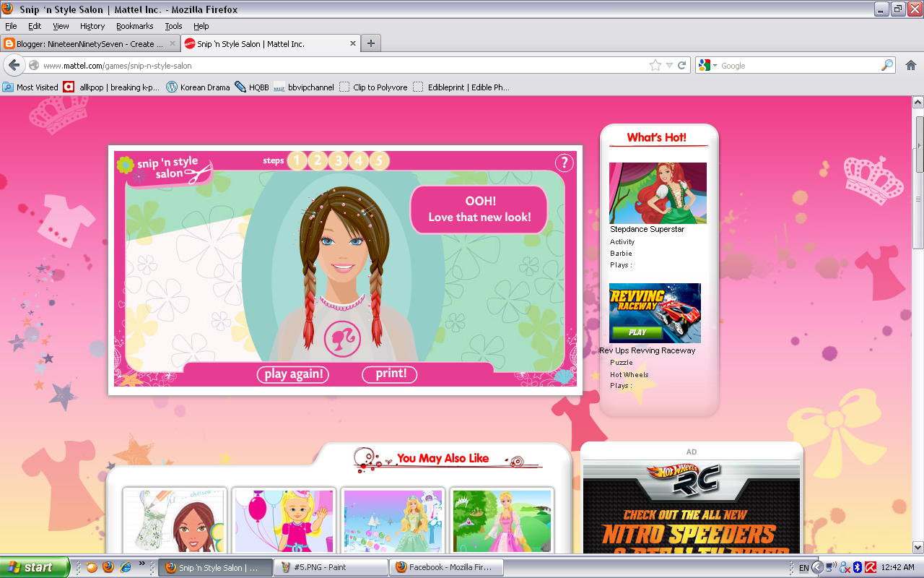Viewport: 924px width, 578px height.
Task: Jump to step 3 in the salon game
Action: pyautogui.click(x=339, y=160)
